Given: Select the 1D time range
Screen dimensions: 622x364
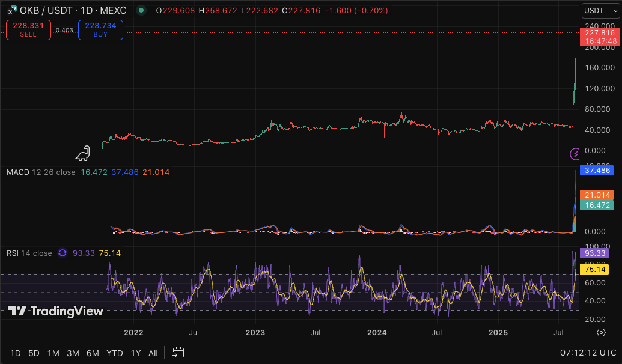Looking at the screenshot, I should click(x=16, y=353).
